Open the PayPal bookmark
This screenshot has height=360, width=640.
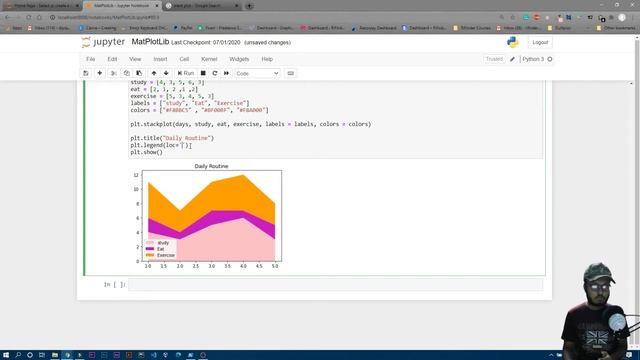click(183, 28)
